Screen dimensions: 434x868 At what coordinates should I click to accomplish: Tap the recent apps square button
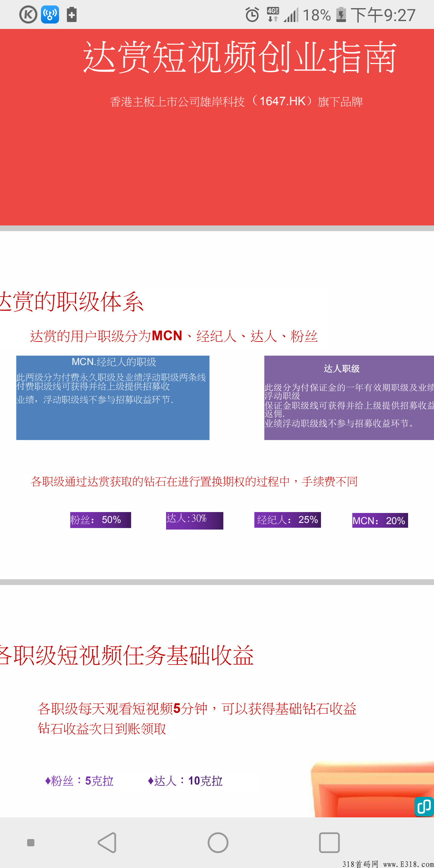coord(329,842)
